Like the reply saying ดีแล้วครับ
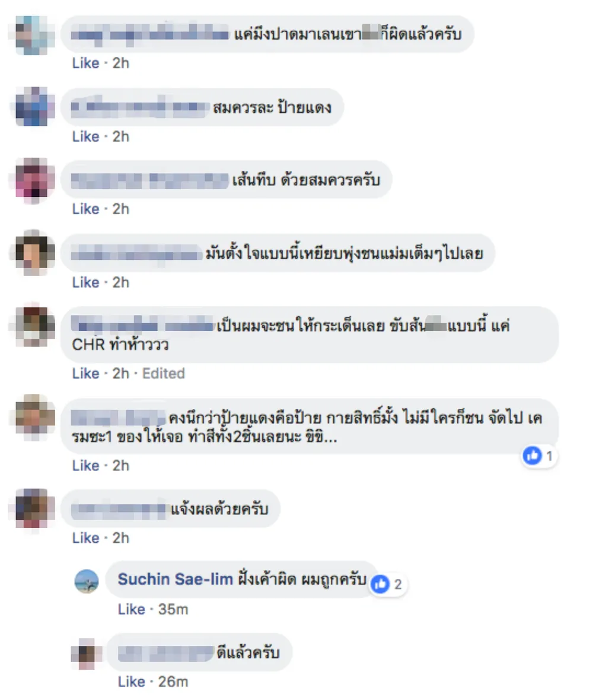This screenshot has height=700, width=593. click(131, 682)
